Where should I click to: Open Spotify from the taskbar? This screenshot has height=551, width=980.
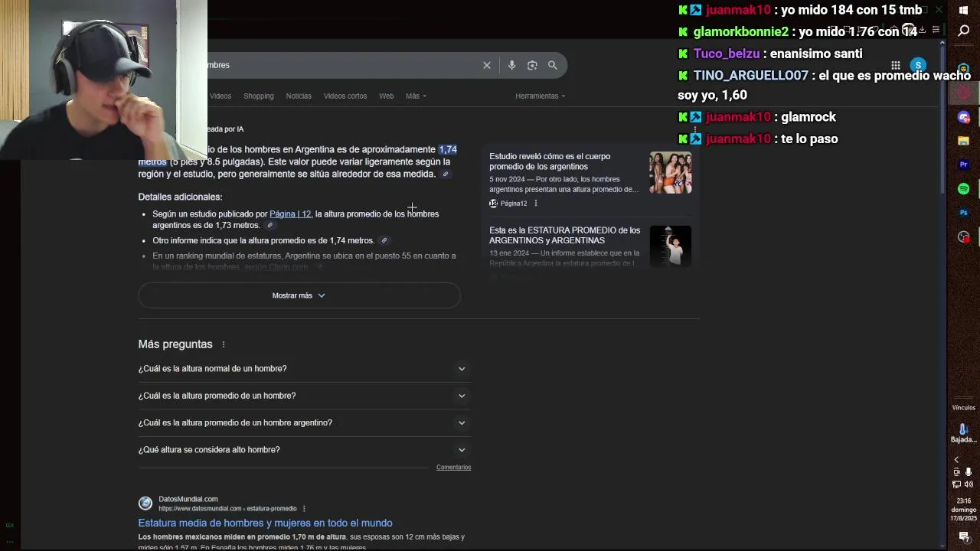point(964,188)
